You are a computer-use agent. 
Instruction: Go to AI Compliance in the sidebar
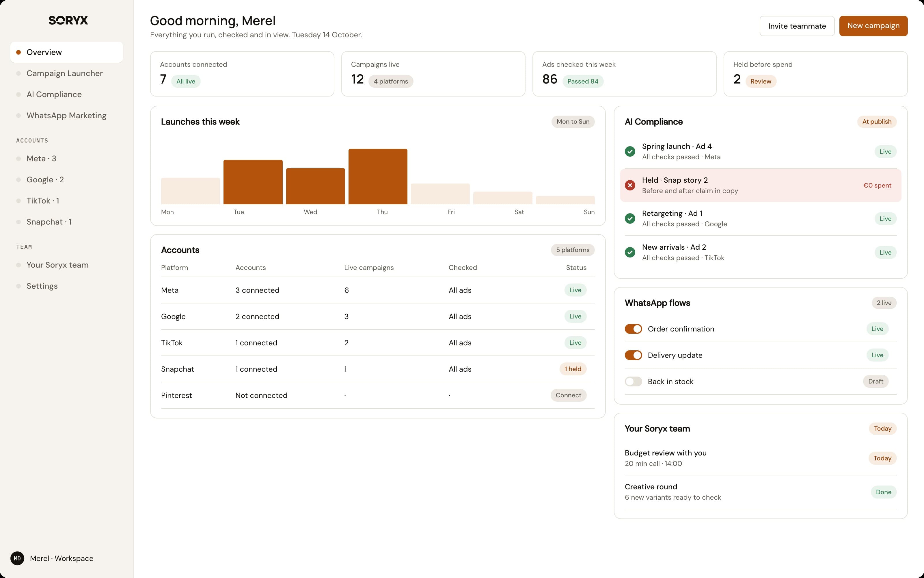click(x=66, y=94)
